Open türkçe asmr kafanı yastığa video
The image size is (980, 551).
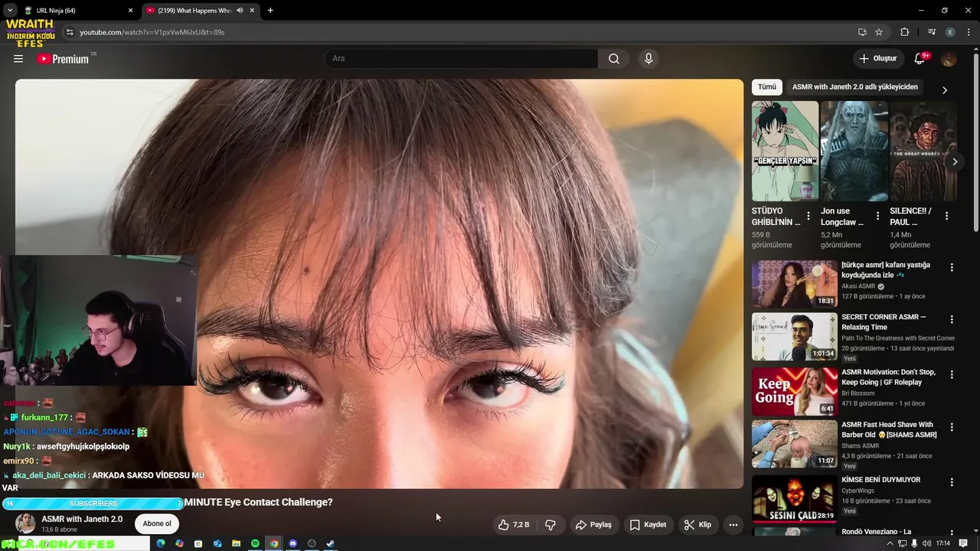(x=794, y=284)
